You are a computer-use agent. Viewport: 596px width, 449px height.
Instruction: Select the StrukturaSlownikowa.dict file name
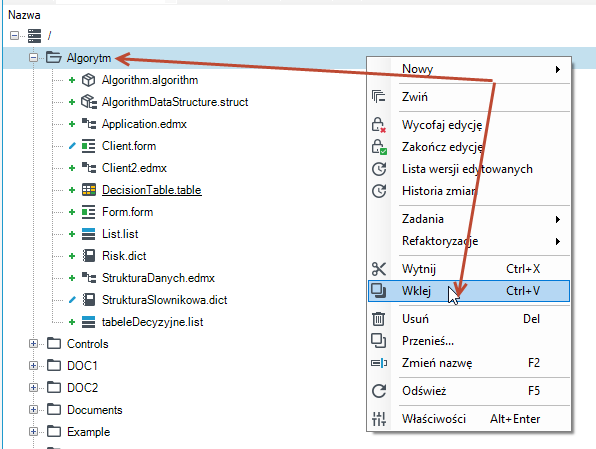coord(165,300)
